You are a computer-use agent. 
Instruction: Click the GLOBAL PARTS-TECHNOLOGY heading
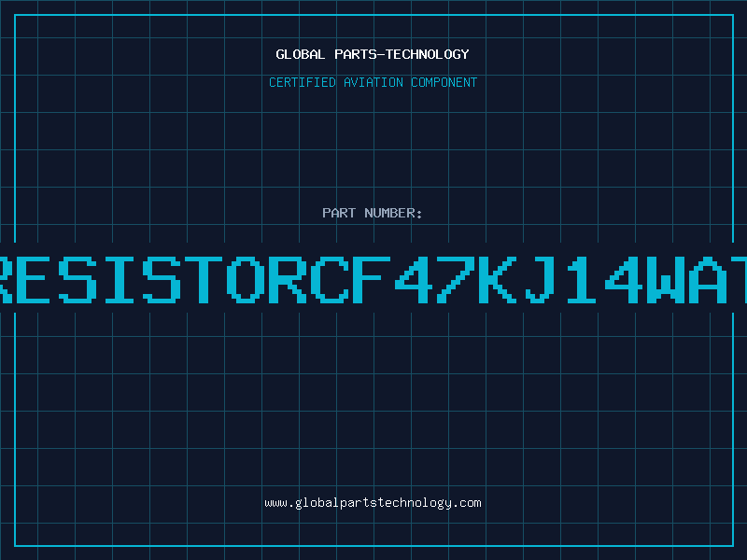click(373, 54)
